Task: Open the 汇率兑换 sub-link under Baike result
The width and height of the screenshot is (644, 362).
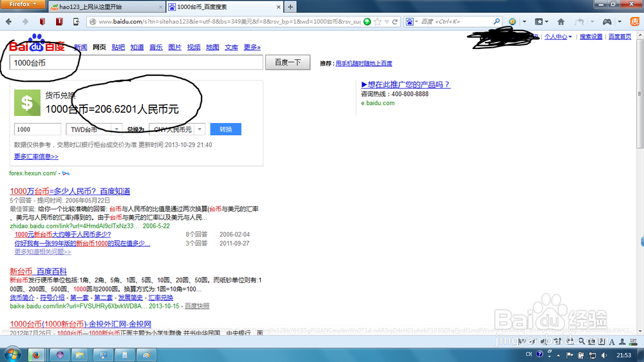Action: [x=160, y=298]
